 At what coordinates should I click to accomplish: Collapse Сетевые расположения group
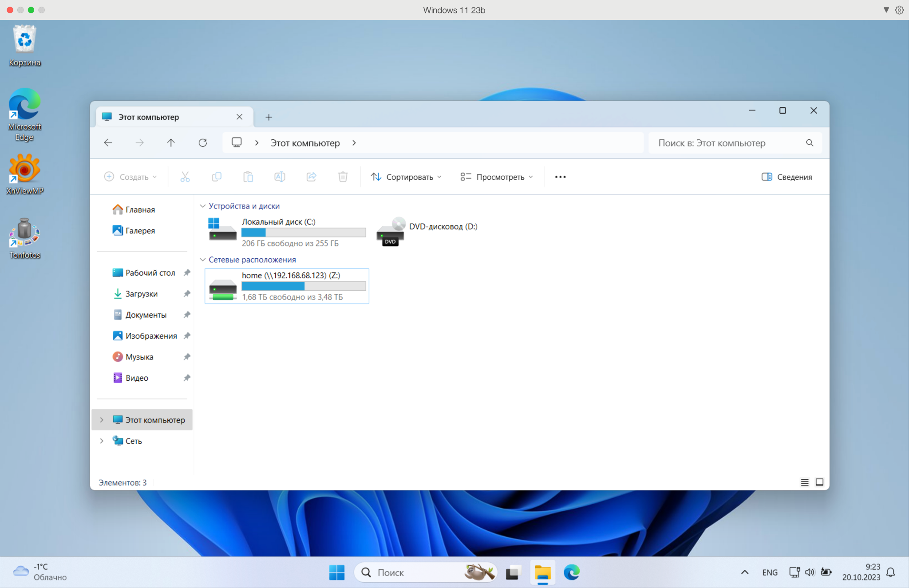203,260
